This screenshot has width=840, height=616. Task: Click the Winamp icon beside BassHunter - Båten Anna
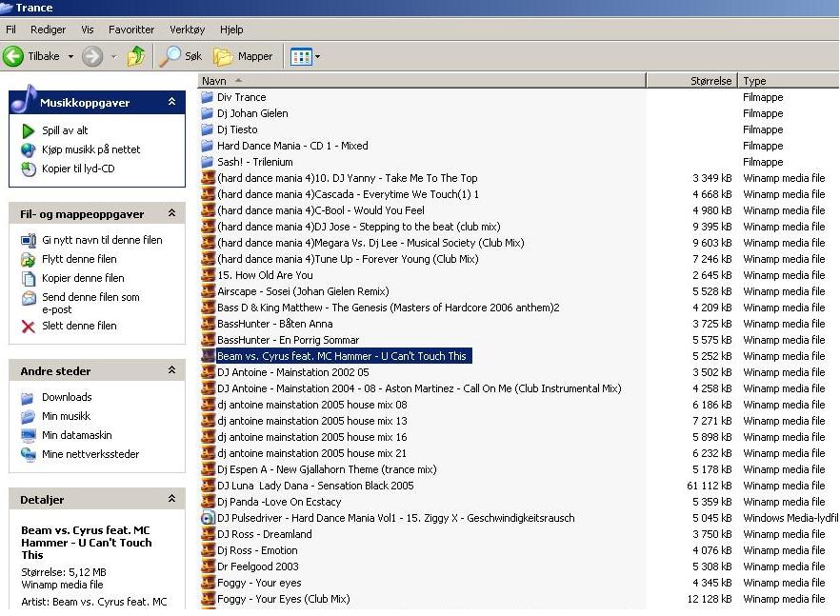208,324
